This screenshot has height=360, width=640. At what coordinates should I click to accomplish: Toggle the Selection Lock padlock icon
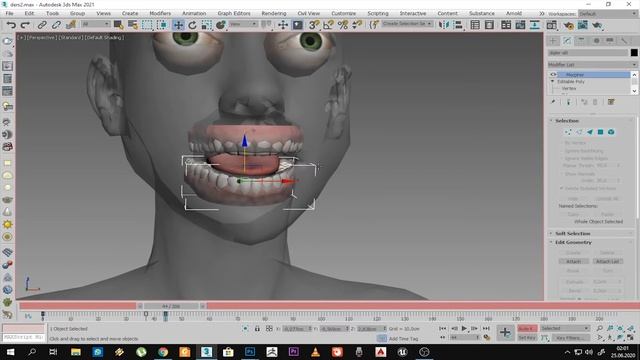(257, 328)
